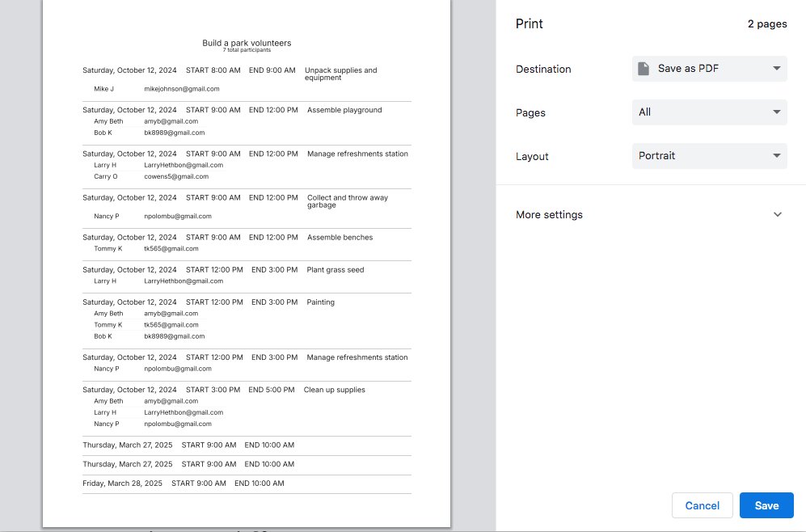Viewport: 806px width, 532px height.
Task: Click the '2 pages' count text
Action: [x=767, y=23]
